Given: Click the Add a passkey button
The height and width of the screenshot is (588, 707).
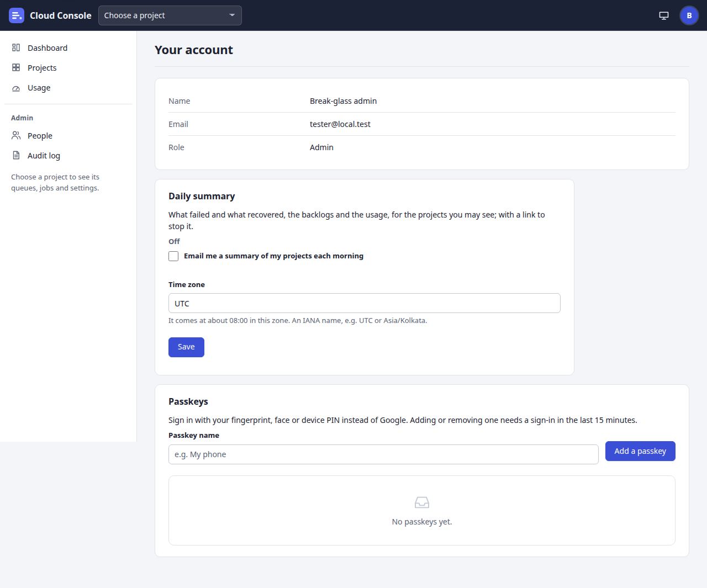Looking at the screenshot, I should [x=640, y=451].
